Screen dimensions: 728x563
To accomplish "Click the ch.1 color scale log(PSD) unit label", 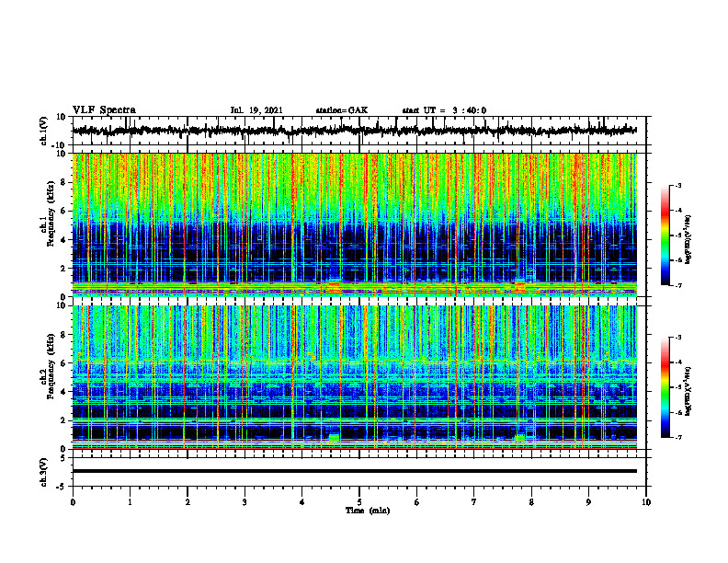I will tap(688, 239).
